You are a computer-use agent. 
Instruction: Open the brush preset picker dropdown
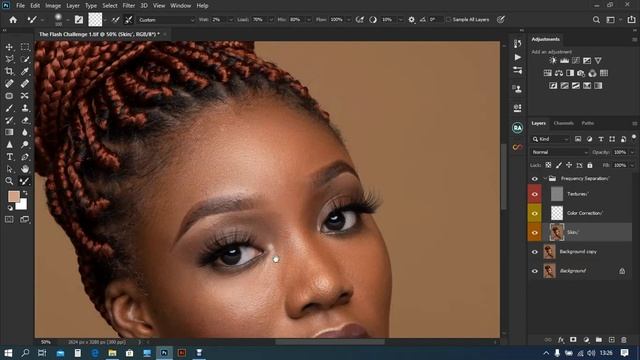pyautogui.click(x=67, y=20)
